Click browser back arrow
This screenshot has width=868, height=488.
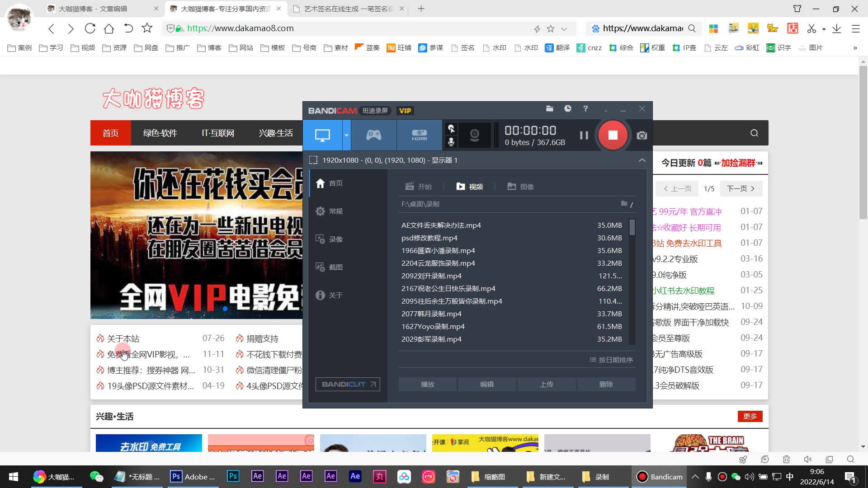point(51,28)
